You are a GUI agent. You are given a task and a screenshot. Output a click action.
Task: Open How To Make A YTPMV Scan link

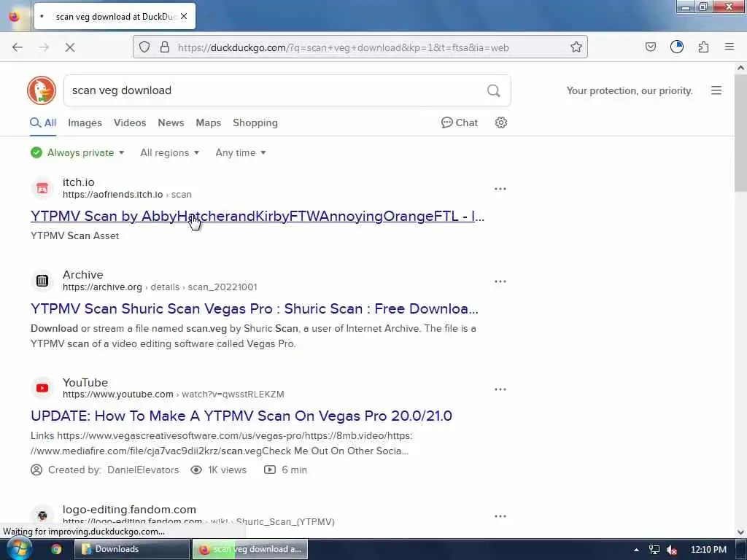pos(241,415)
